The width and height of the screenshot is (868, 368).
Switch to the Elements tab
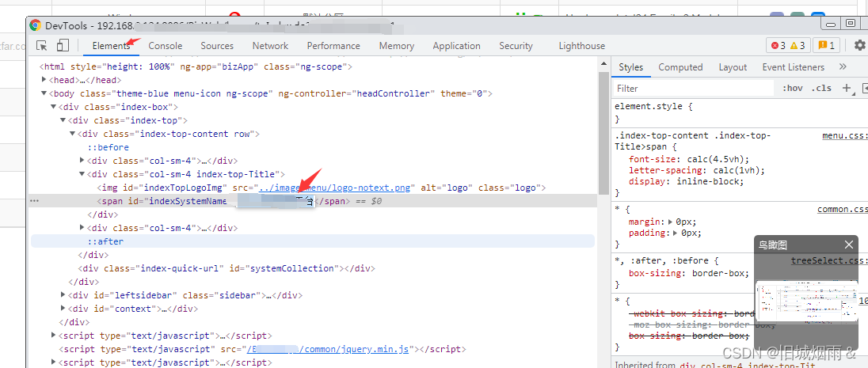pyautogui.click(x=111, y=46)
